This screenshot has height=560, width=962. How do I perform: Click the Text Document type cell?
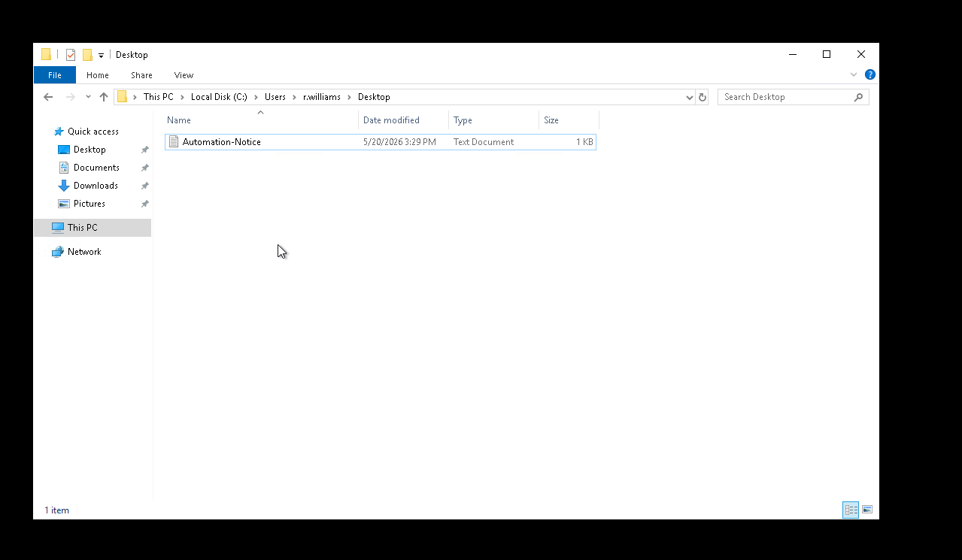point(484,142)
